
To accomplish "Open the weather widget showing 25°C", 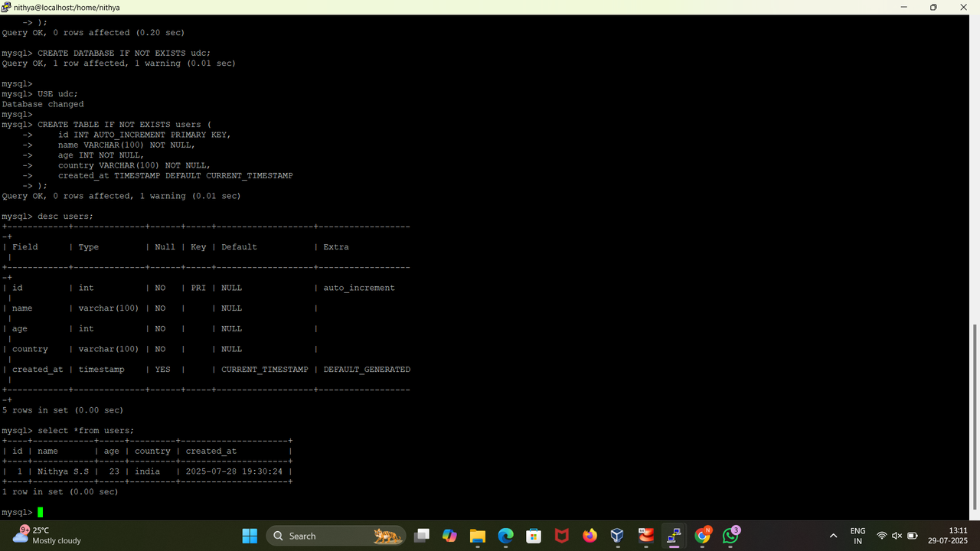I will 47,536.
